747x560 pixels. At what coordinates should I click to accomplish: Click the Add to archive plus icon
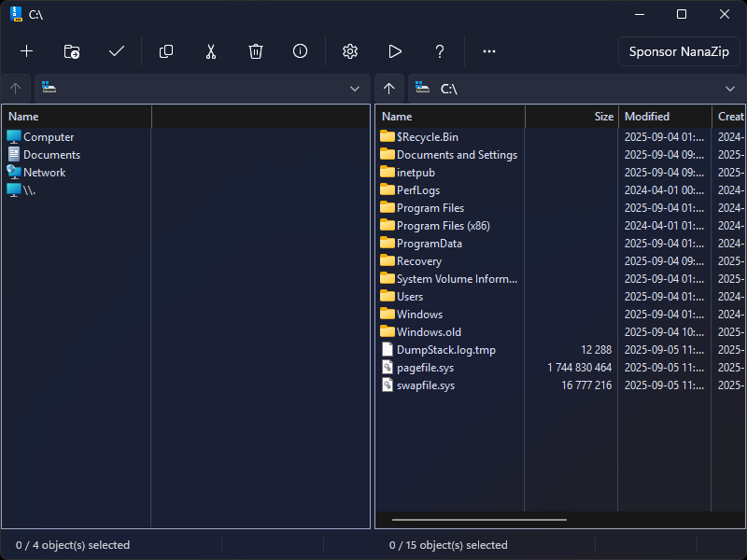pyautogui.click(x=27, y=51)
